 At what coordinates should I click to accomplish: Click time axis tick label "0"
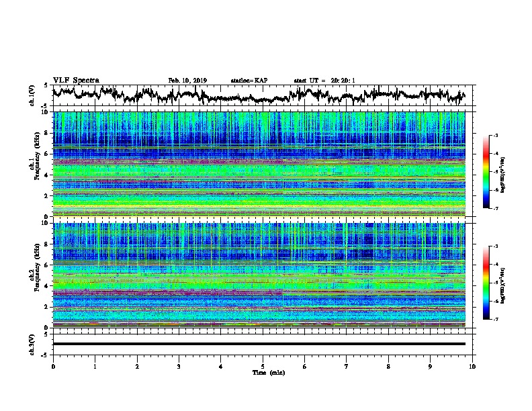(x=53, y=367)
